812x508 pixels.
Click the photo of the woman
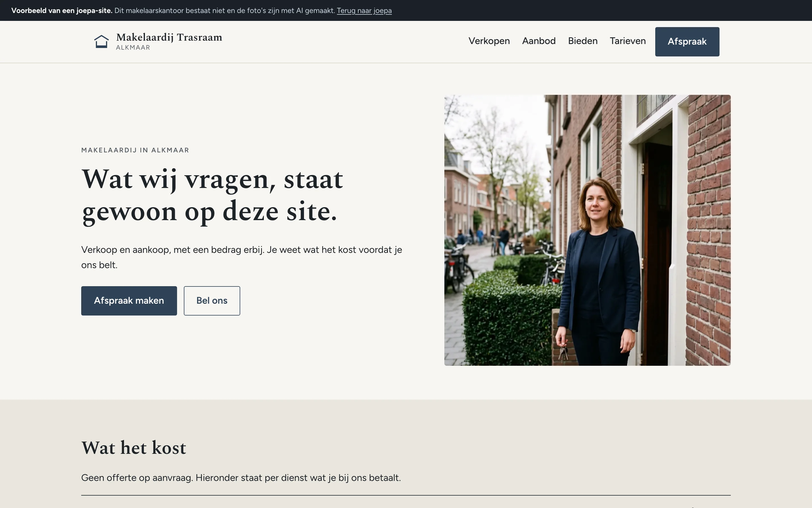pos(587,230)
